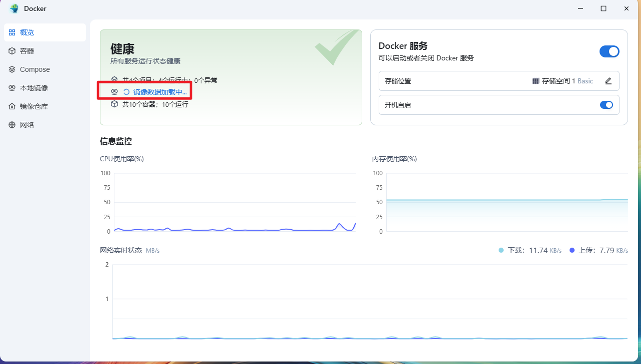Toggle the 下载 download legend entry
The width and height of the screenshot is (641, 364).
(530, 250)
